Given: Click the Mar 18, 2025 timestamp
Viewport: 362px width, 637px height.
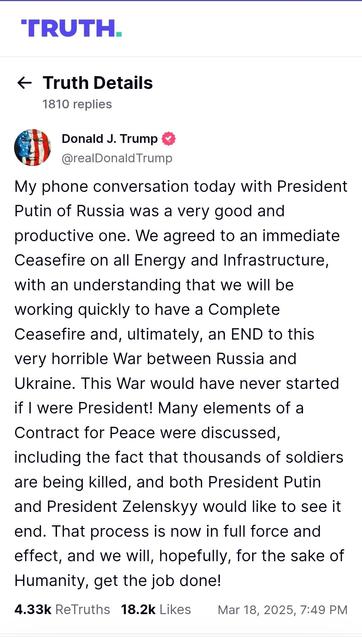Looking at the screenshot, I should pos(283,610).
